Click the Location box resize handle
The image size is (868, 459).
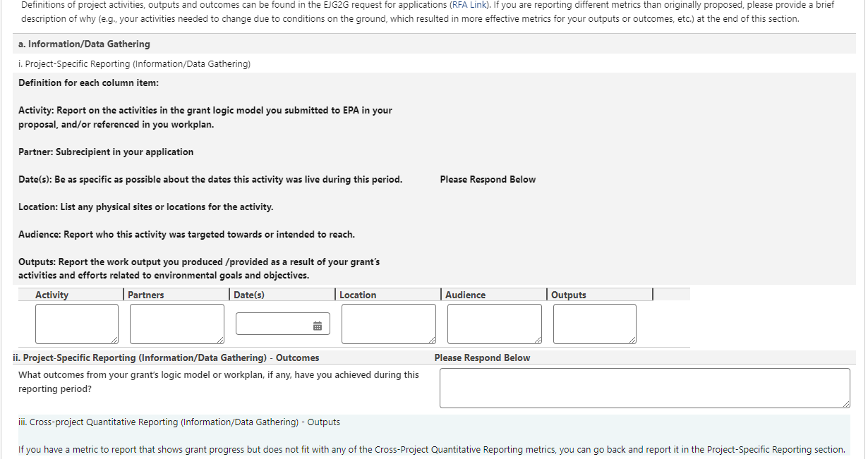(432, 341)
